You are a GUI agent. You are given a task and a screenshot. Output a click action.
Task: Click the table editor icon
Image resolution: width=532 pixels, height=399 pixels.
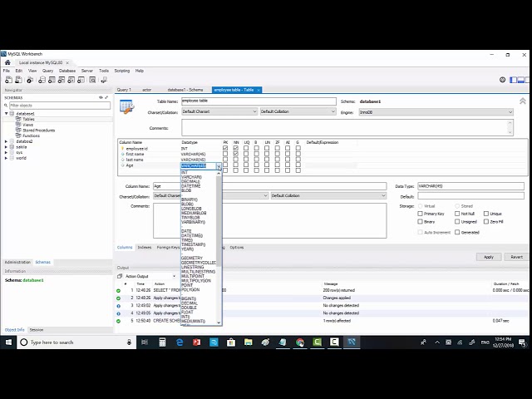127,107
